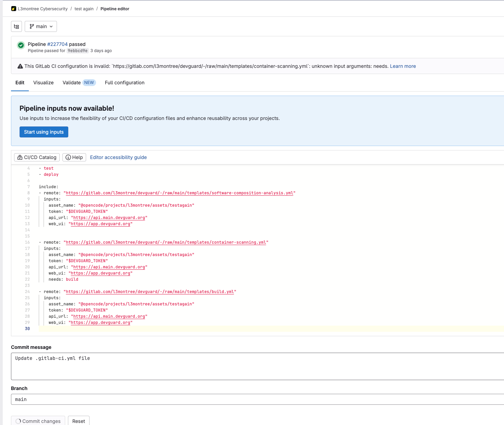Click the '- test' stage line
504x425 pixels.
coord(46,168)
